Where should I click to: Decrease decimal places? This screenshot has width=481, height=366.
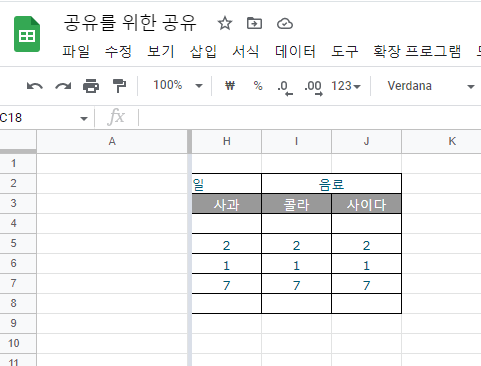[x=285, y=88]
